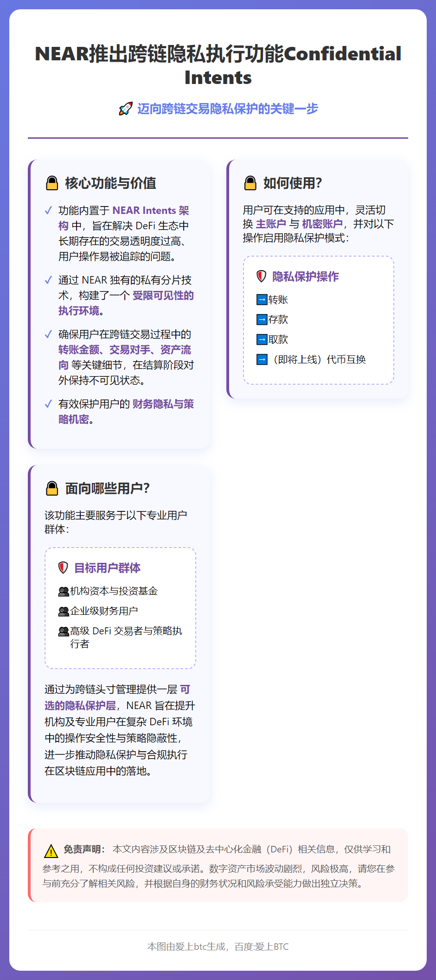Click the intro text 该功能主要服务于以下专业用户群体
The width and height of the screenshot is (436, 980).
pyautogui.click(x=116, y=522)
